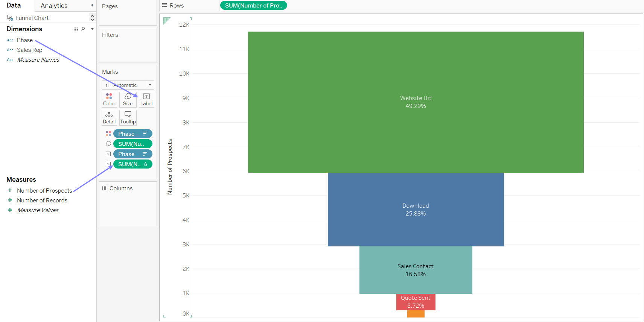Screen dimensions: 644x322
Task: Click the Number of Prospects axis title
Action: pyautogui.click(x=170, y=167)
